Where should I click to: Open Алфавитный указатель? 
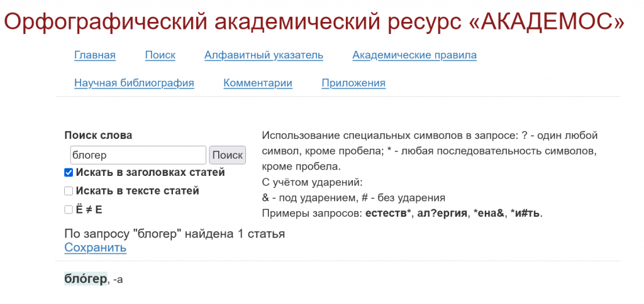tap(264, 55)
